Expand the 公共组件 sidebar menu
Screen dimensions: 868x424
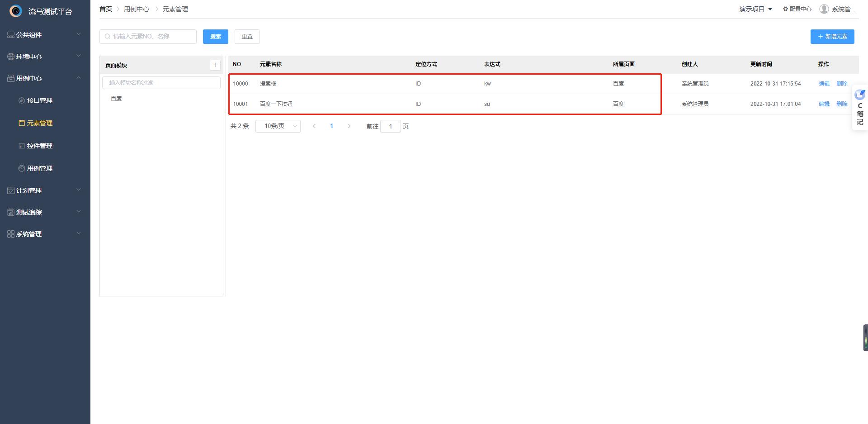45,35
